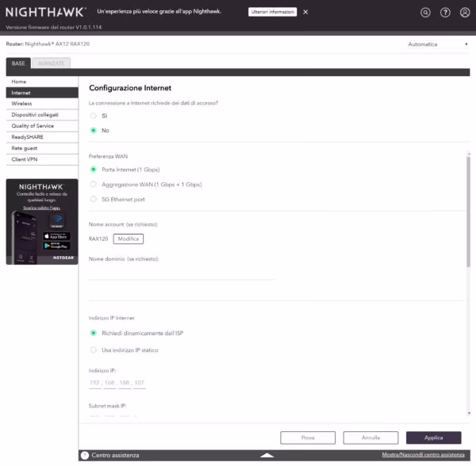Click Mostra/Nascondi centro assistenza link
This screenshot has height=466, width=476.
tap(423, 455)
